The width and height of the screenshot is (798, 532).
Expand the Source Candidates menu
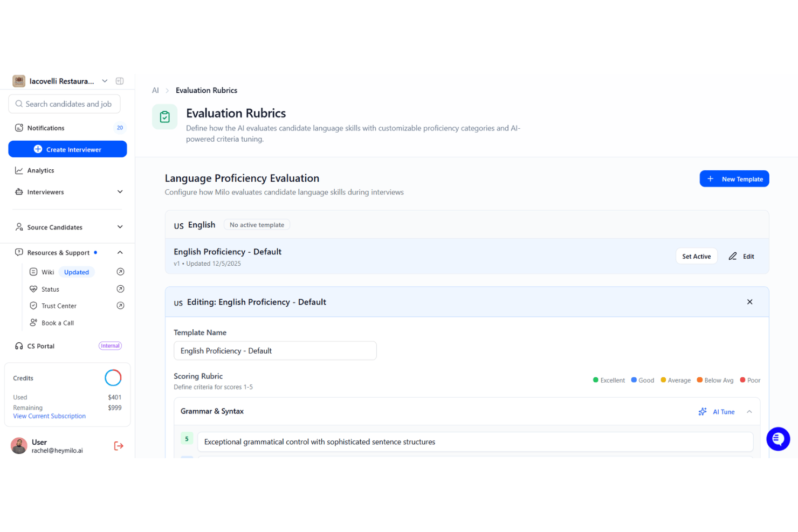[x=120, y=227]
